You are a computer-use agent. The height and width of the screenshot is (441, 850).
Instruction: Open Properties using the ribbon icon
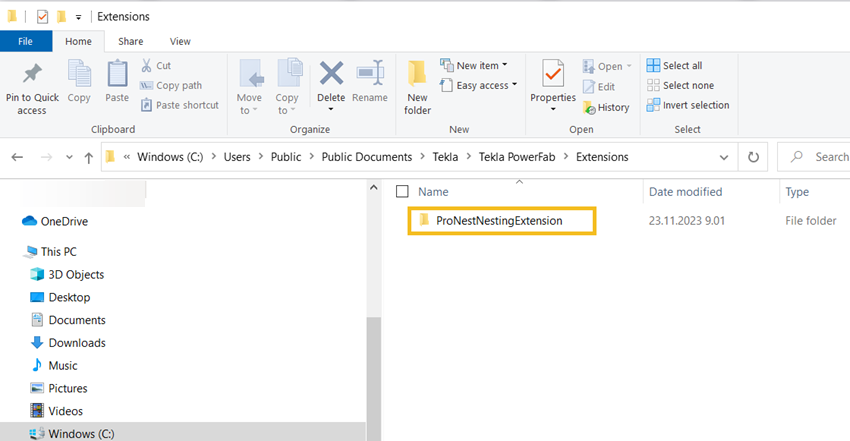(x=553, y=75)
